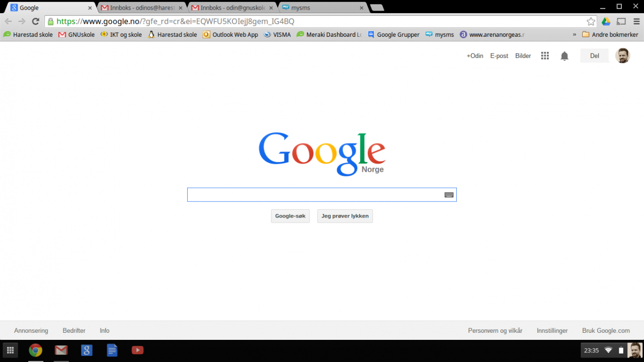644x362 pixels.
Task: Open the mysms bookmark
Action: [x=440, y=35]
